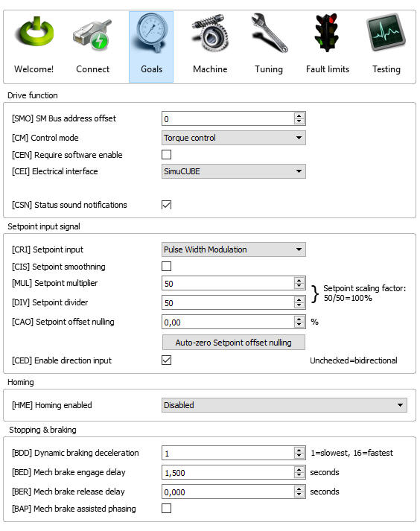Open the CRI Setpoint input dropdown
Viewport: 420px width, 531px height.
pyautogui.click(x=234, y=249)
